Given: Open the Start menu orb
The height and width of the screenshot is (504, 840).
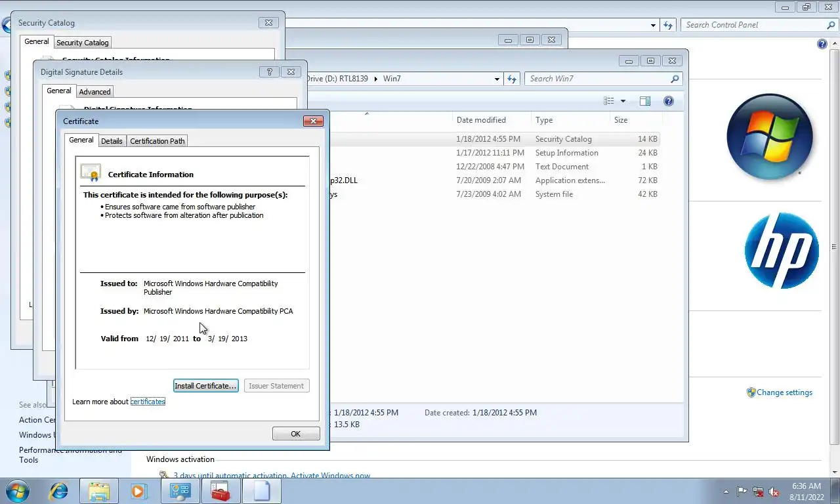Looking at the screenshot, I should click(18, 491).
